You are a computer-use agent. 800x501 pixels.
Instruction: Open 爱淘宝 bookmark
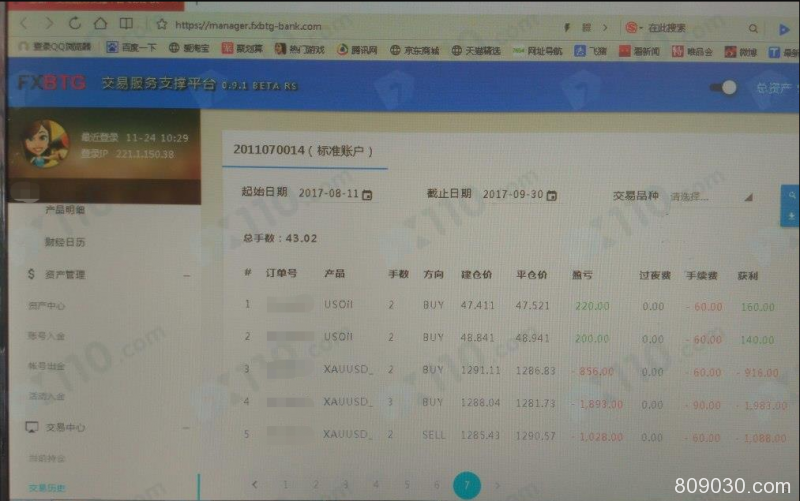[189, 48]
